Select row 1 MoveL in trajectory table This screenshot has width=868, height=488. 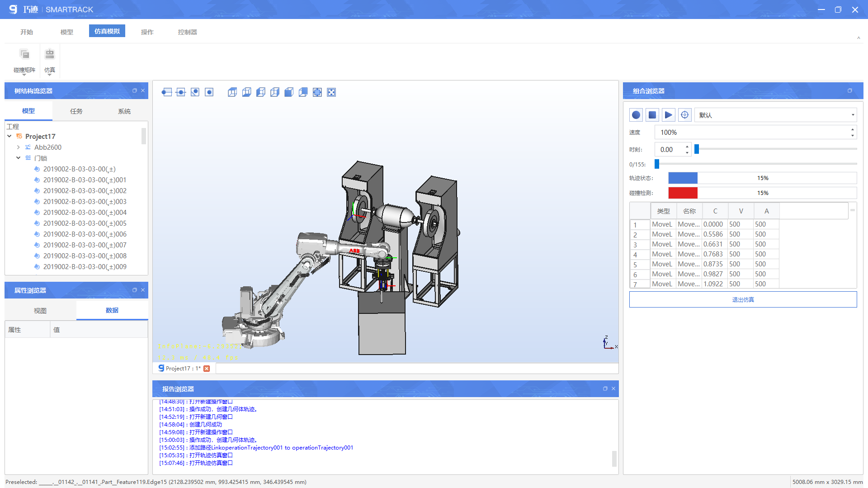click(x=704, y=224)
